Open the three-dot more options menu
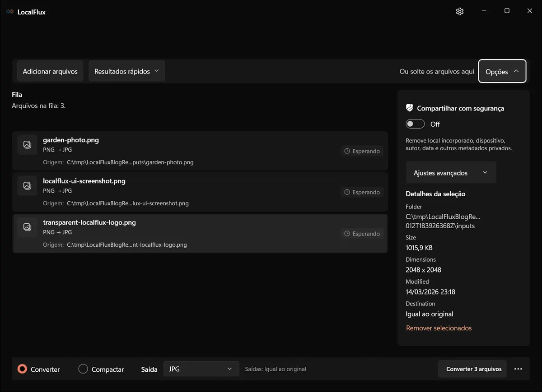The image size is (542, 392). point(518,369)
